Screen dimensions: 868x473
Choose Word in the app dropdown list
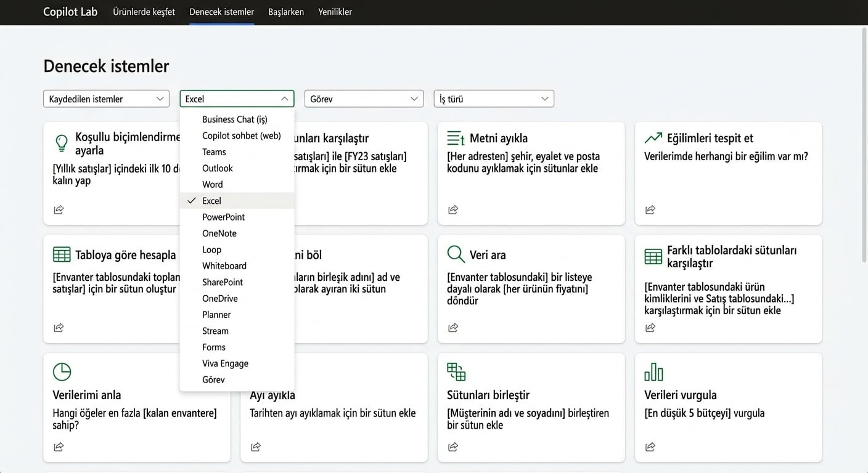(213, 184)
